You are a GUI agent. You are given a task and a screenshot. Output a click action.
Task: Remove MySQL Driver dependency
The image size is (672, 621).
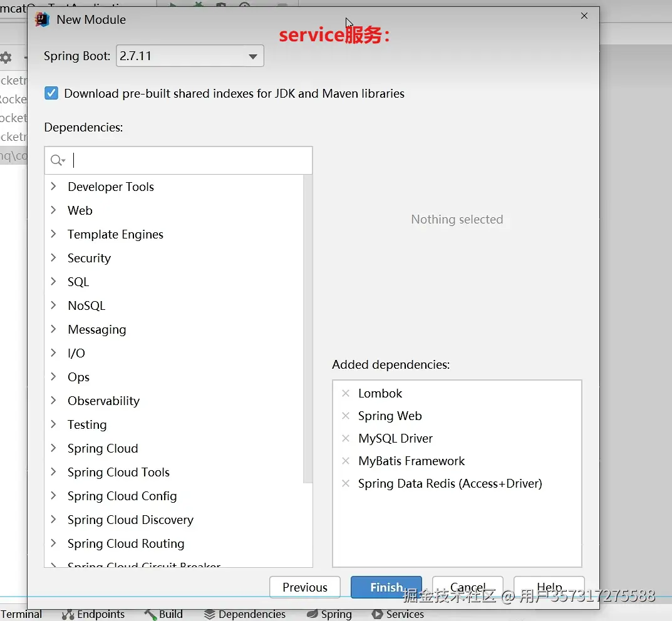[x=346, y=438]
